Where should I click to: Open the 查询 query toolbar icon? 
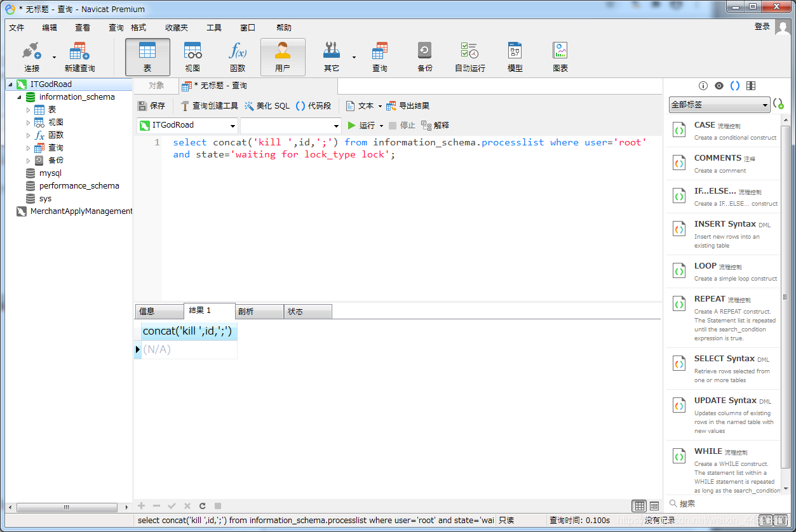(x=380, y=57)
